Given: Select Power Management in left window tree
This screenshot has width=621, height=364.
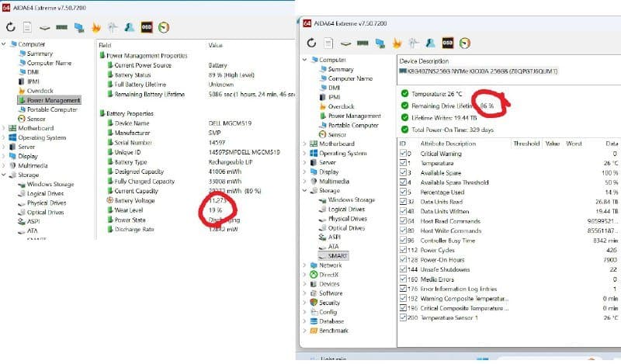Looking at the screenshot, I should [50, 100].
